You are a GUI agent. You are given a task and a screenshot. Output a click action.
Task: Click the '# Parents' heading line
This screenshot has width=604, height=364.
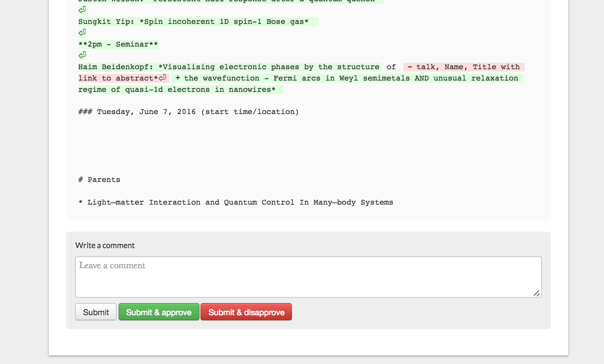(x=99, y=180)
